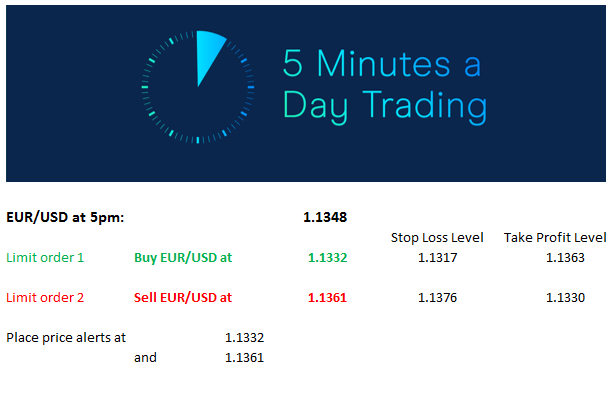Select take profit value 1.1363
611x394 pixels.
(x=565, y=258)
